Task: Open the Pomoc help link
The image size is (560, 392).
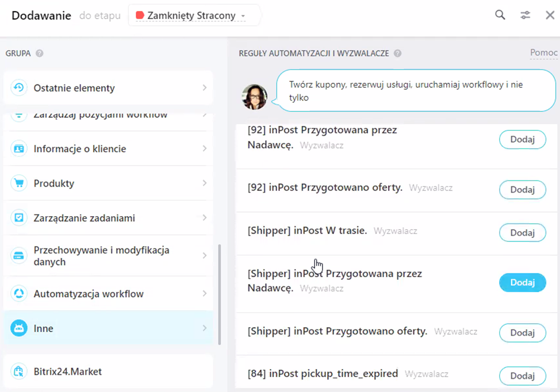Action: (543, 53)
